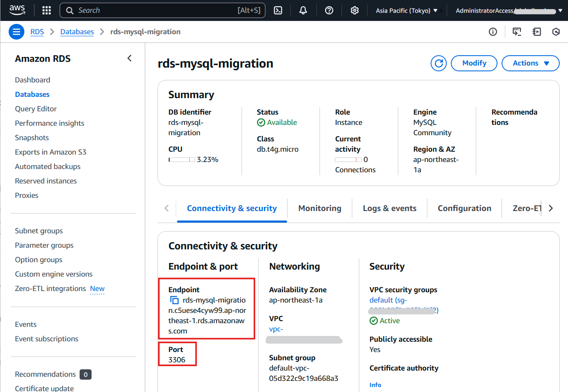
Task: Click the Active security group status
Action: coord(389,321)
